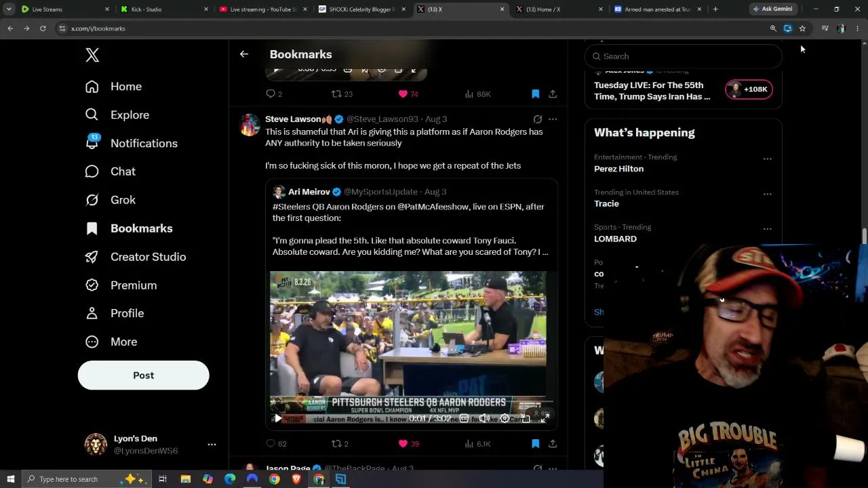Reply to the post with 2 replies
The image size is (868, 488).
(x=274, y=94)
